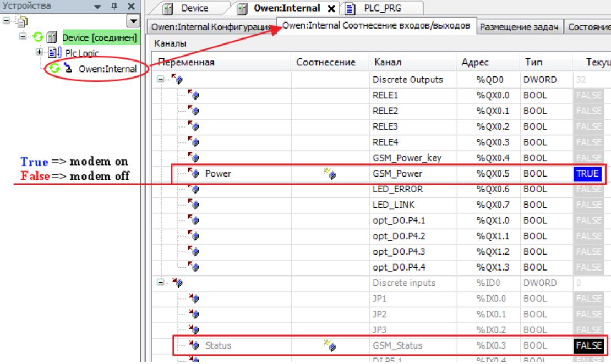Screen dimensions: 611x364
Task: Click the mapping icon in Status row
Action: click(x=329, y=346)
